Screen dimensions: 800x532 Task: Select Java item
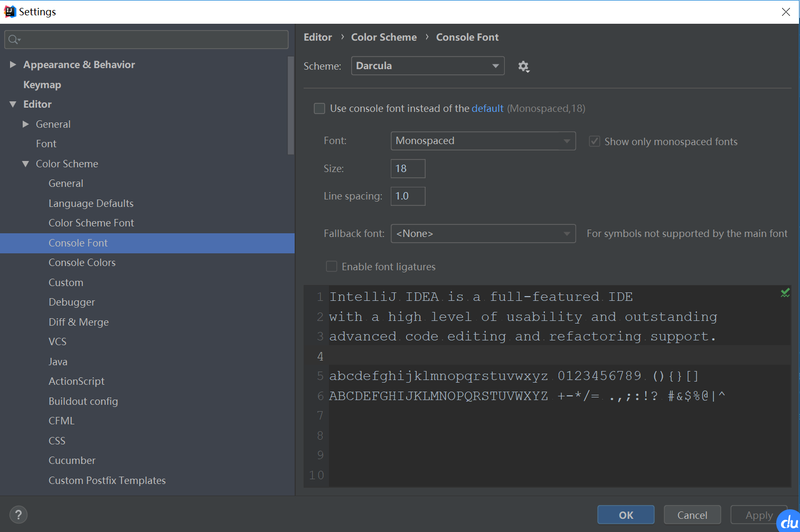tap(58, 362)
